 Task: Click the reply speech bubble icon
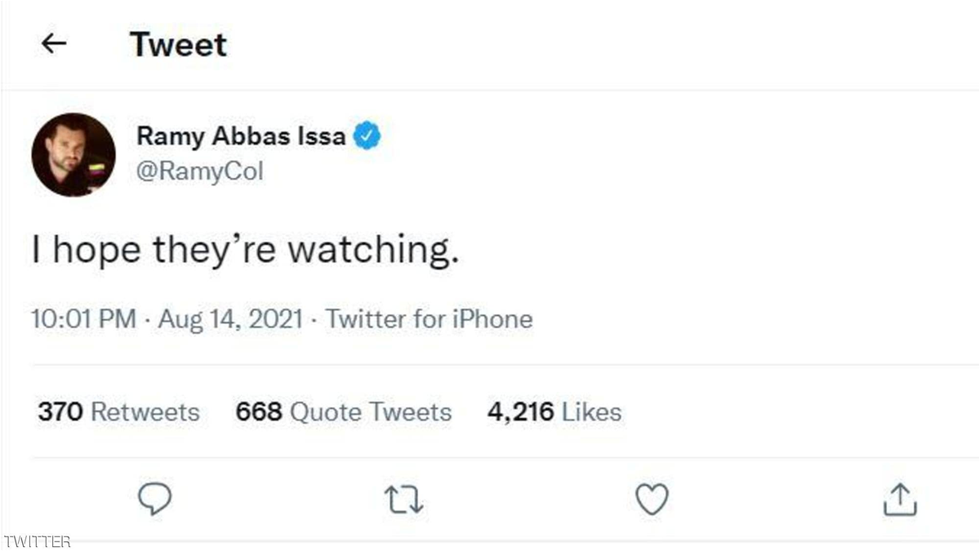(153, 499)
